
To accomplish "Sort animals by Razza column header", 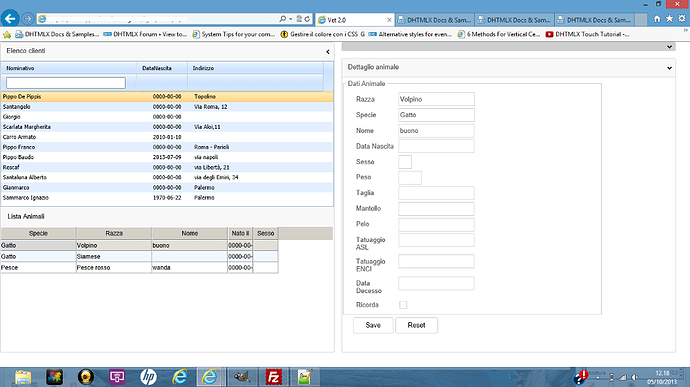I will pyautogui.click(x=114, y=233).
